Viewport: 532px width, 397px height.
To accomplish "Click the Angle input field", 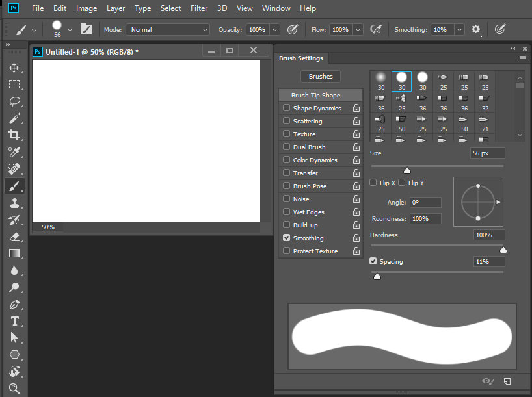I will click(x=425, y=203).
